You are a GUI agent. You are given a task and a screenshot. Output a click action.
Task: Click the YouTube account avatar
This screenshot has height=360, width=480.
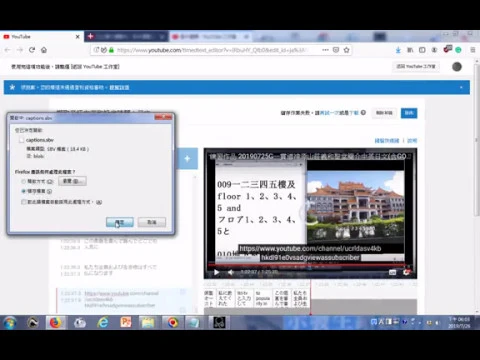[x=457, y=67]
